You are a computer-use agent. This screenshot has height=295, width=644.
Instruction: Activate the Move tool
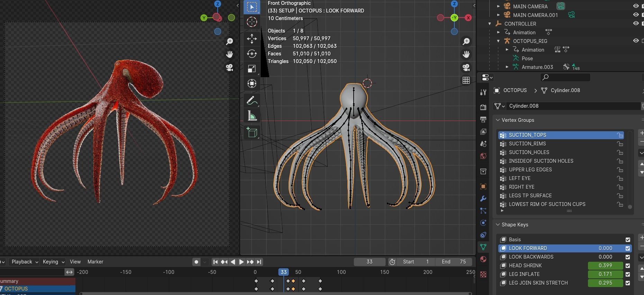click(x=252, y=38)
